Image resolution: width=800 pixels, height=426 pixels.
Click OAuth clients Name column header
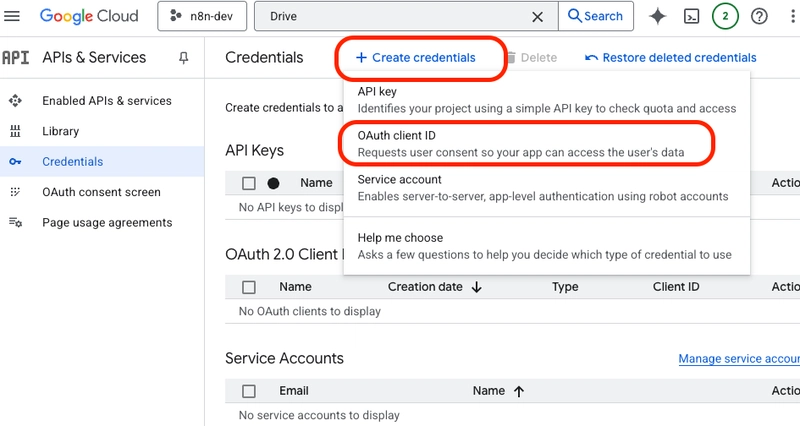(295, 287)
